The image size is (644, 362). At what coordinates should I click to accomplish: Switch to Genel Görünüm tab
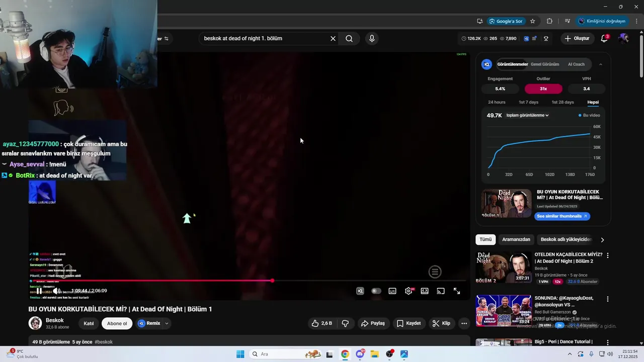[x=545, y=64]
